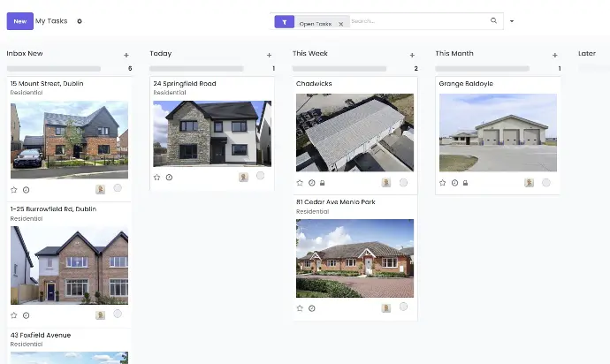Click the lock icon on Grange Baldoyle card

[x=465, y=183]
